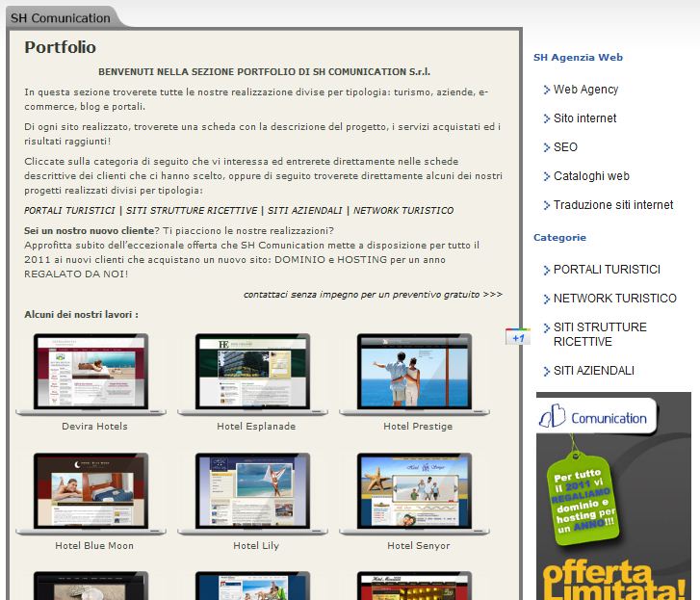The image size is (700, 600).
Task: Open Cataloghi web in sidebar
Action: coord(591,176)
